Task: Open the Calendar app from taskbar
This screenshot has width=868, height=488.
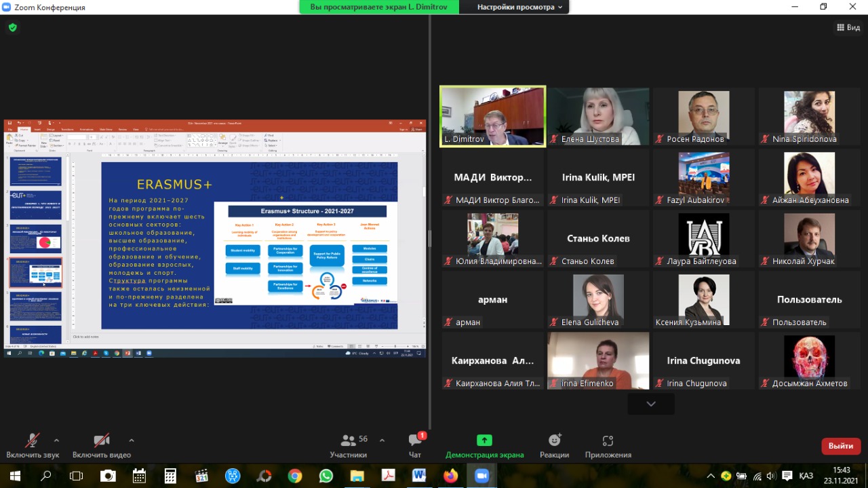Action: (139, 476)
